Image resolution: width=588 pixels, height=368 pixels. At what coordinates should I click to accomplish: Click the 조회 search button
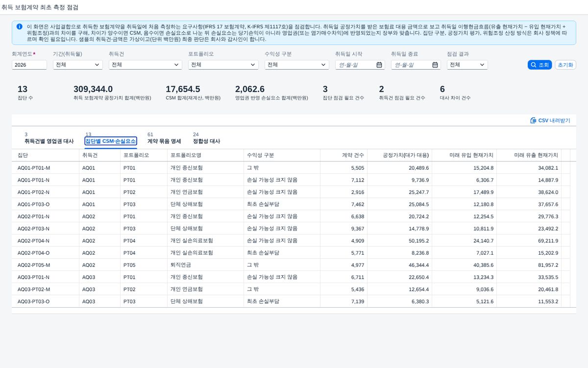click(540, 65)
